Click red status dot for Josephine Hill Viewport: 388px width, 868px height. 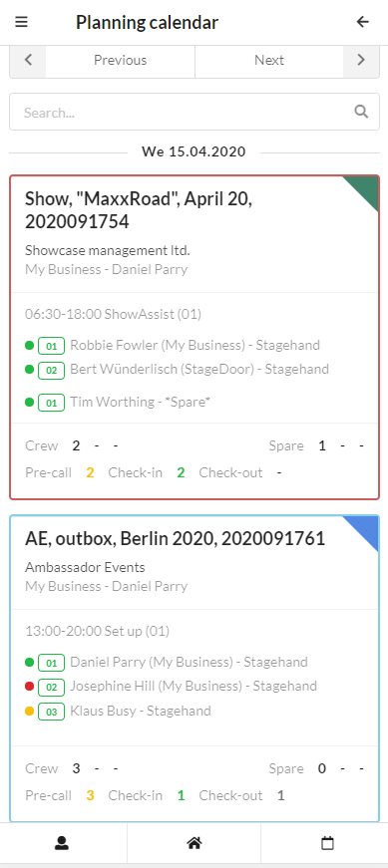click(30, 687)
